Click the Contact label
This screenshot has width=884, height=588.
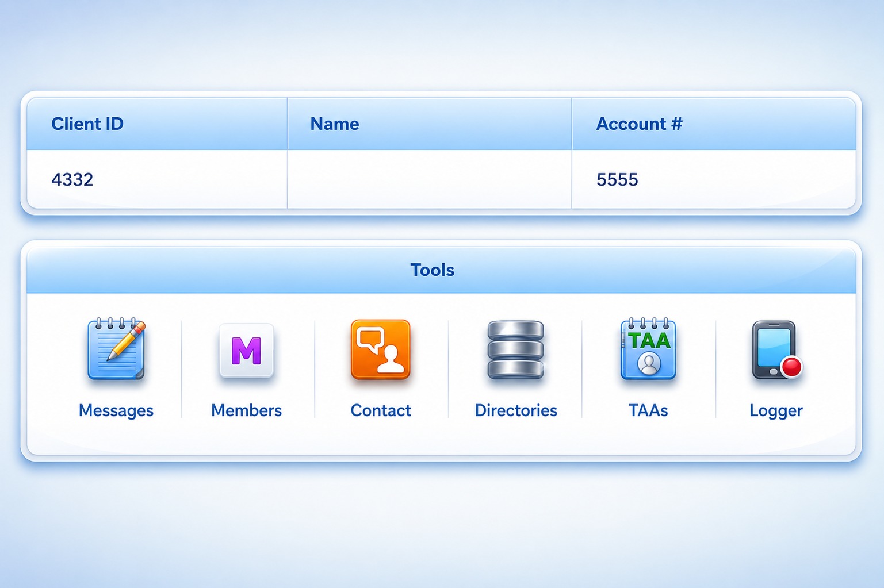[381, 410]
